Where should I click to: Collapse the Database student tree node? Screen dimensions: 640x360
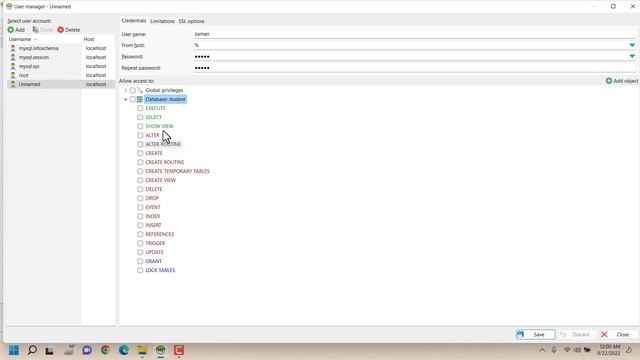pos(126,99)
